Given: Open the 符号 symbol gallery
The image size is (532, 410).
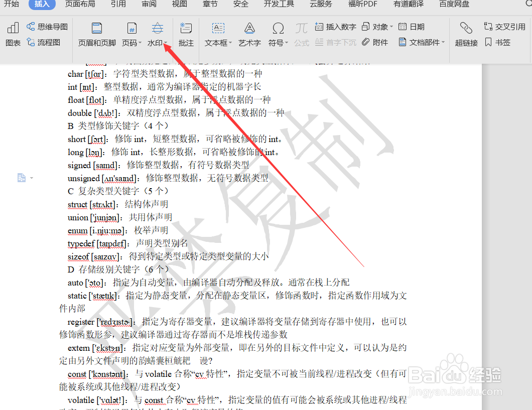Looking at the screenshot, I should [x=278, y=35].
